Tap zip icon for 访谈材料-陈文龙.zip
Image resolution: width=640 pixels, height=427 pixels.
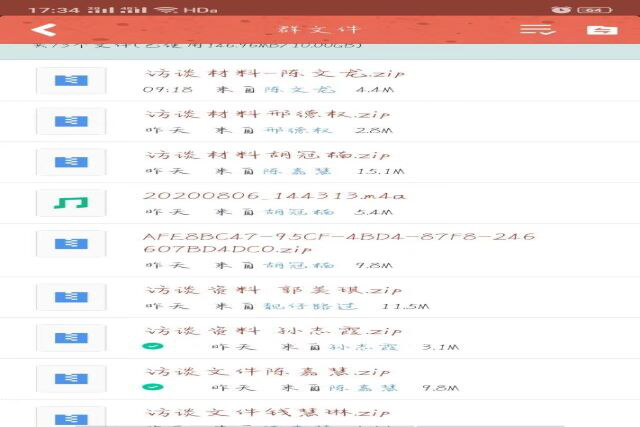pos(70,80)
